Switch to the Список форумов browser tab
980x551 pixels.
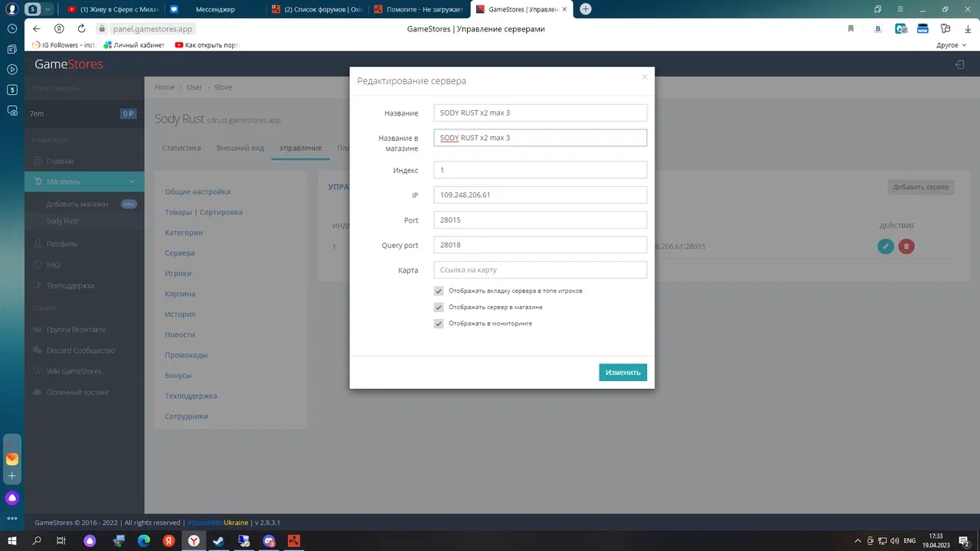(x=316, y=9)
